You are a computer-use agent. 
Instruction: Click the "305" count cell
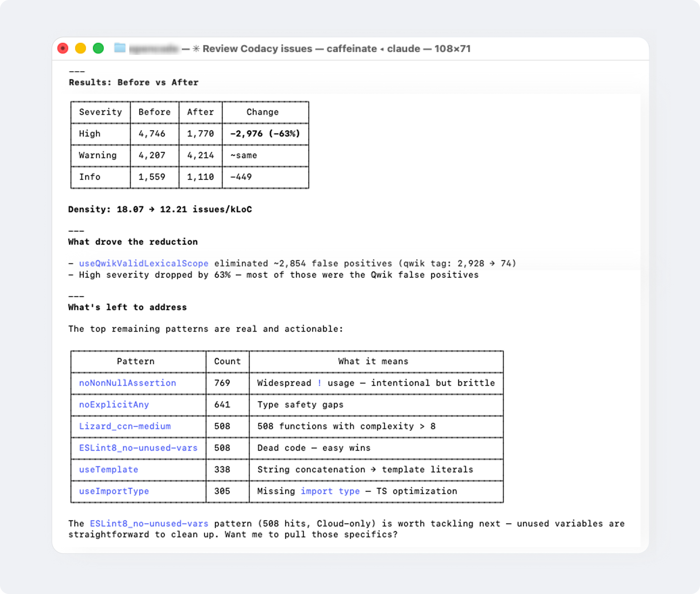click(222, 491)
